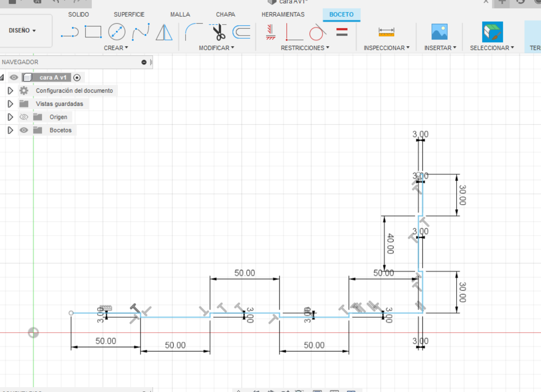Click the Insert image icon
Viewport: 541px width, 392px height.
click(439, 32)
